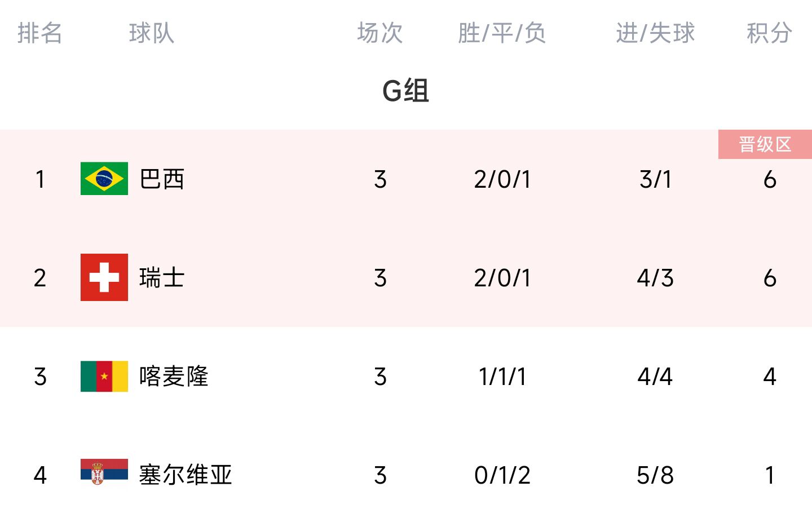This screenshot has height=522, width=812.
Task: Click the 场次 column header
Action: point(380,33)
